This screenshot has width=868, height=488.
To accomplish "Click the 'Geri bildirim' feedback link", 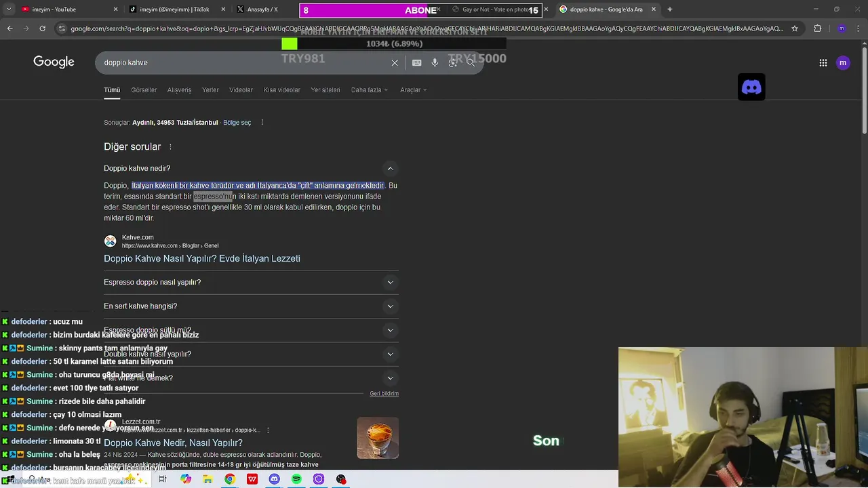I will 384,394.
